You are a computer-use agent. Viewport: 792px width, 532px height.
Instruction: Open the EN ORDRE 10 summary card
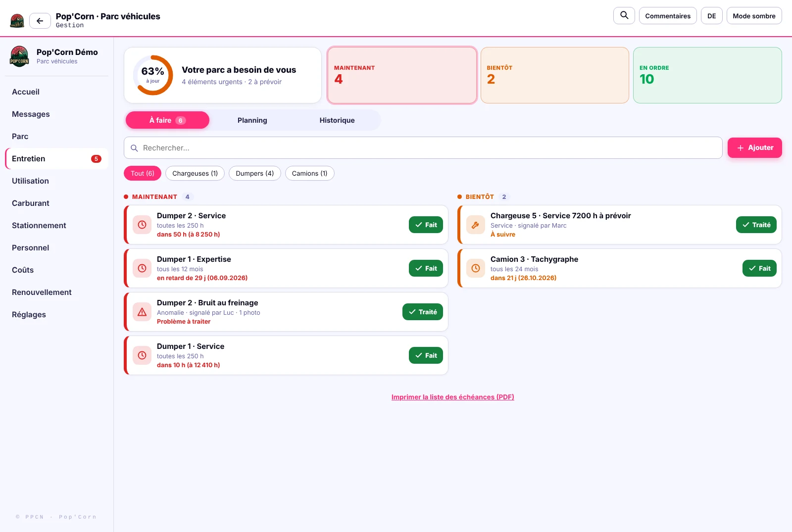[x=707, y=75]
